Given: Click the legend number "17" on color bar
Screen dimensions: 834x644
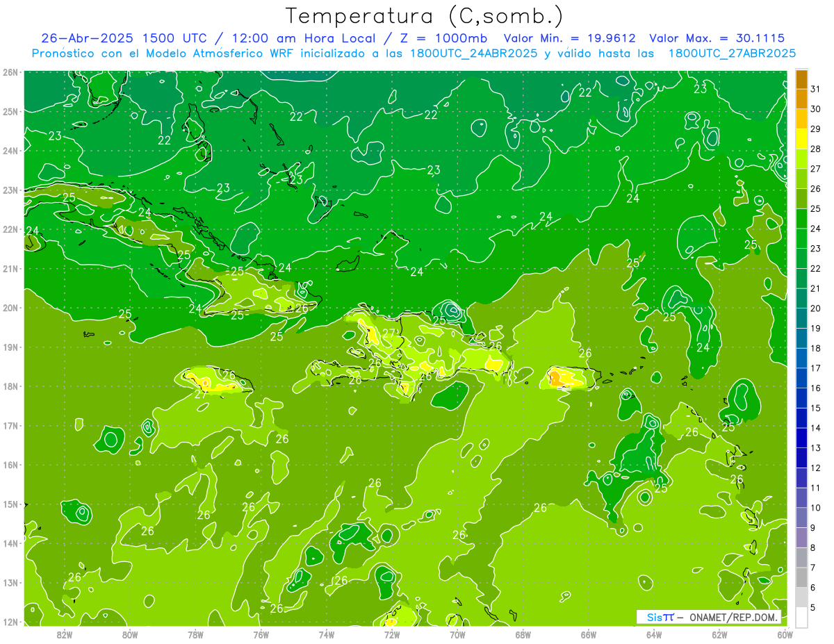Looking at the screenshot, I should (x=815, y=368).
